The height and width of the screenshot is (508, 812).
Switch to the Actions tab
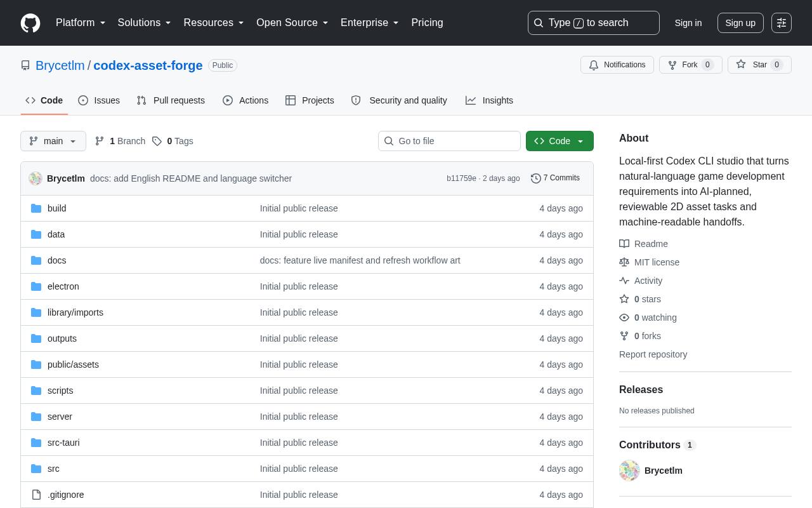[x=246, y=100]
